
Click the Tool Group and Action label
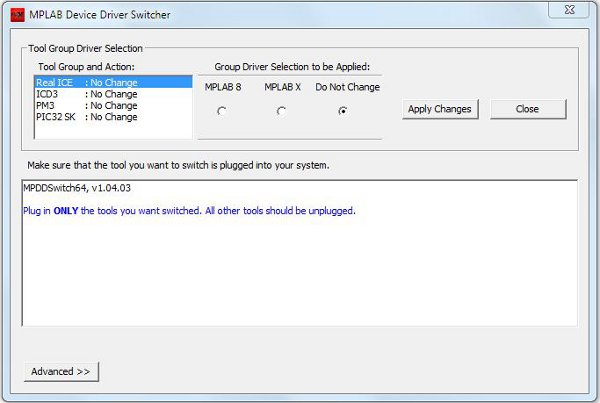[x=86, y=67]
